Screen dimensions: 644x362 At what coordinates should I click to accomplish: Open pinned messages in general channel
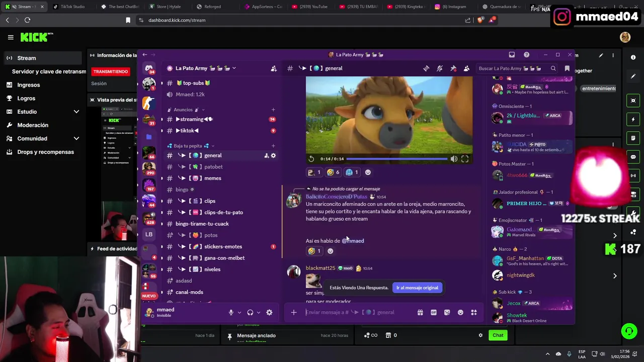[453, 68]
